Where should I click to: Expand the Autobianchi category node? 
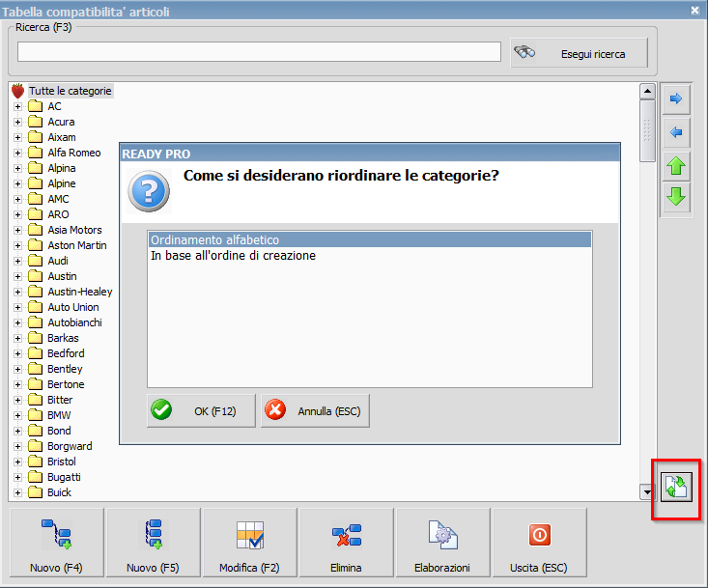click(17, 323)
